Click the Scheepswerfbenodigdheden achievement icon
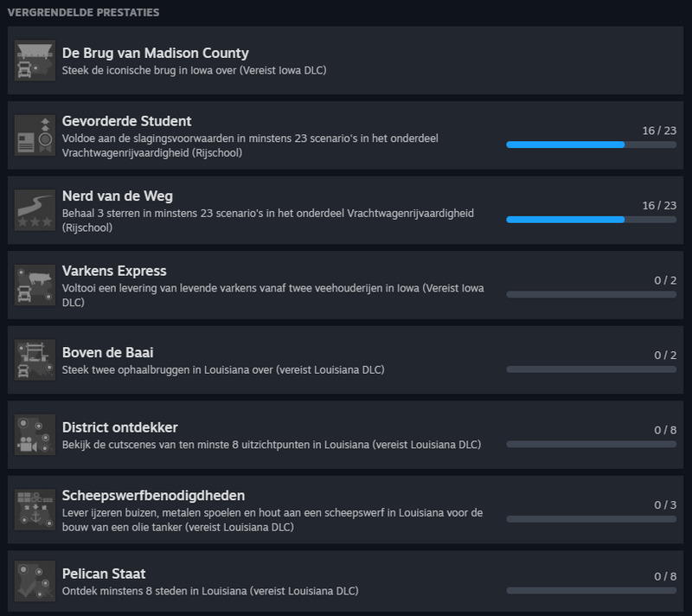The height and width of the screenshot is (616, 692). [x=35, y=510]
